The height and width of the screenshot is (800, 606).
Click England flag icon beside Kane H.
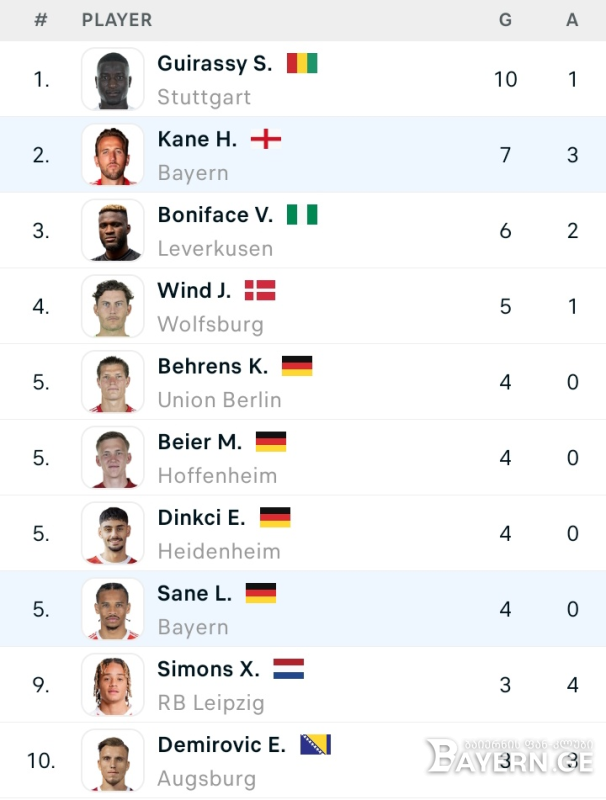point(266,139)
